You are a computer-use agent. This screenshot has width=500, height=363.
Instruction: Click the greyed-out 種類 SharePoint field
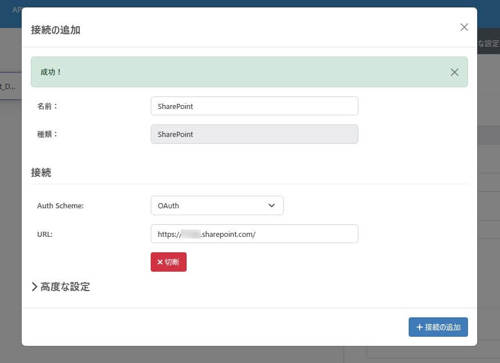pyautogui.click(x=254, y=134)
